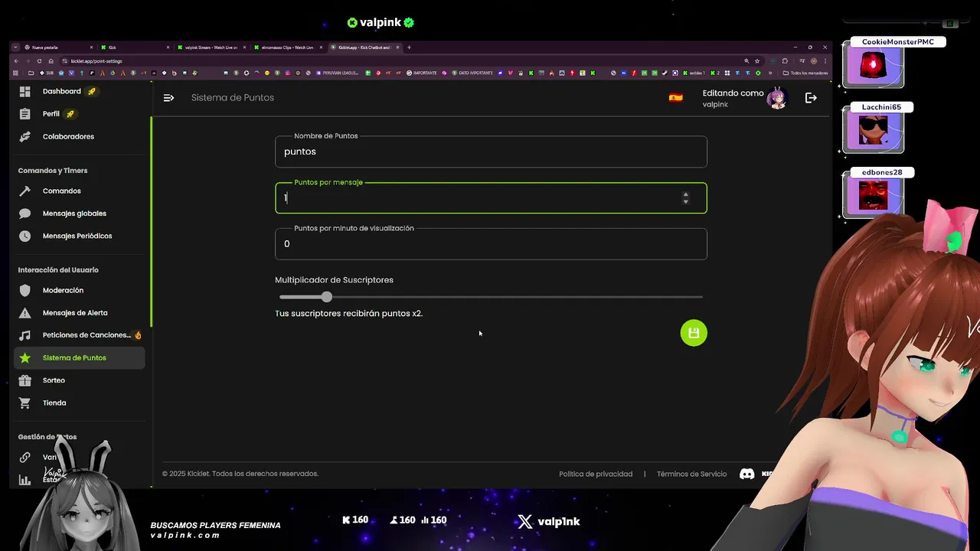Open the Mensajes de Alerta warning icon
Image resolution: width=980 pixels, height=551 pixels.
pos(25,313)
